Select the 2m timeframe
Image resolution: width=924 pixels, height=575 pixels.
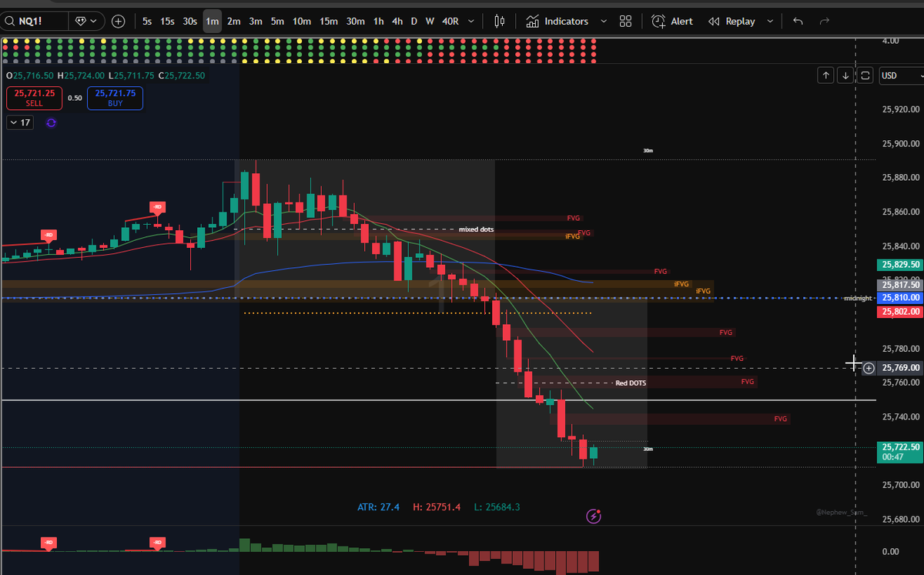pos(233,22)
